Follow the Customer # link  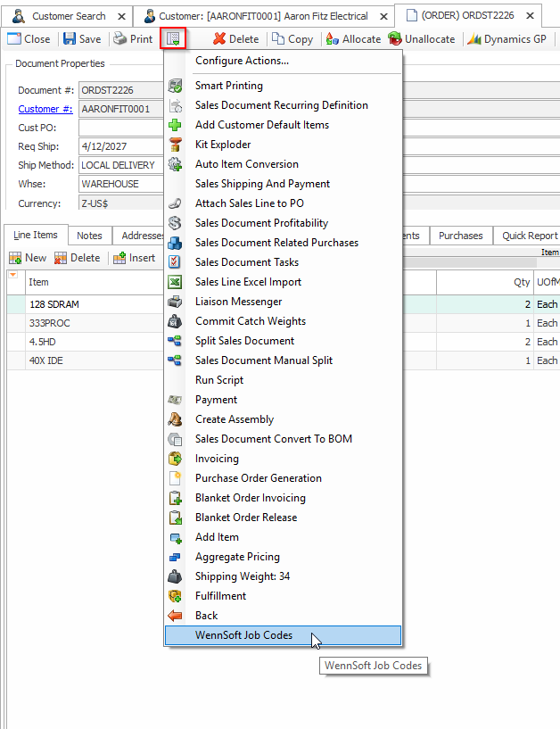[x=45, y=109]
